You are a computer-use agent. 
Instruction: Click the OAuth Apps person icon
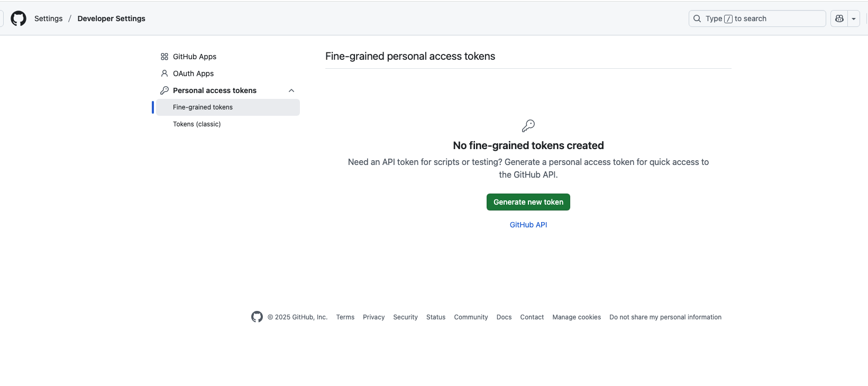(x=165, y=73)
